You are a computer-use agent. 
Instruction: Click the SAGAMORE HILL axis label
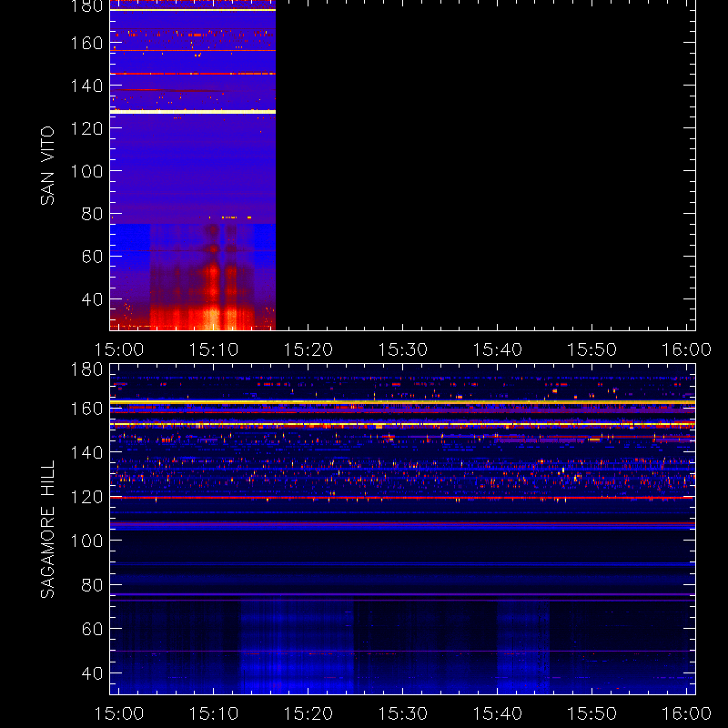coord(47,530)
